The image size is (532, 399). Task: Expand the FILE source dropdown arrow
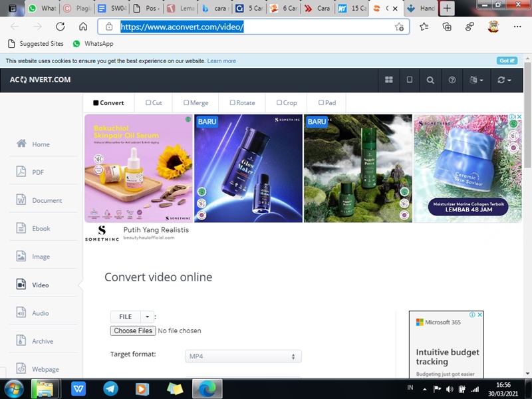click(147, 317)
